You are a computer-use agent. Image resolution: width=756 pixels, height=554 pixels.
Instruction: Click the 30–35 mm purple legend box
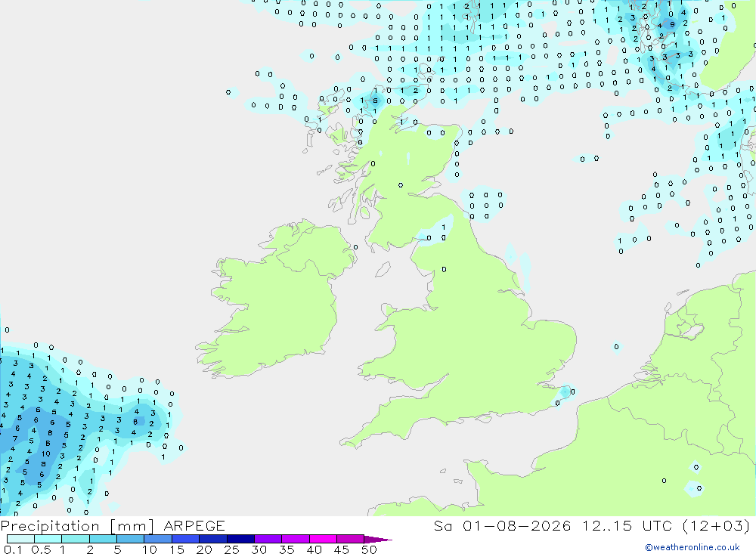[268, 539]
